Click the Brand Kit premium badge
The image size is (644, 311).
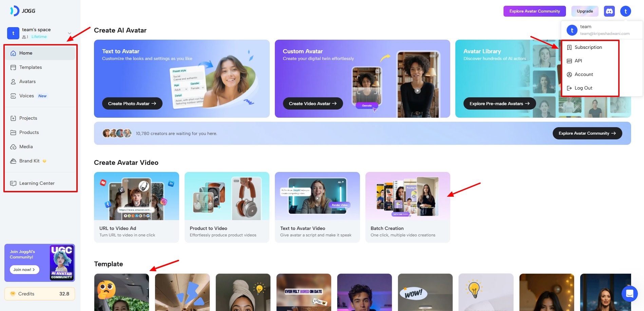(x=44, y=161)
